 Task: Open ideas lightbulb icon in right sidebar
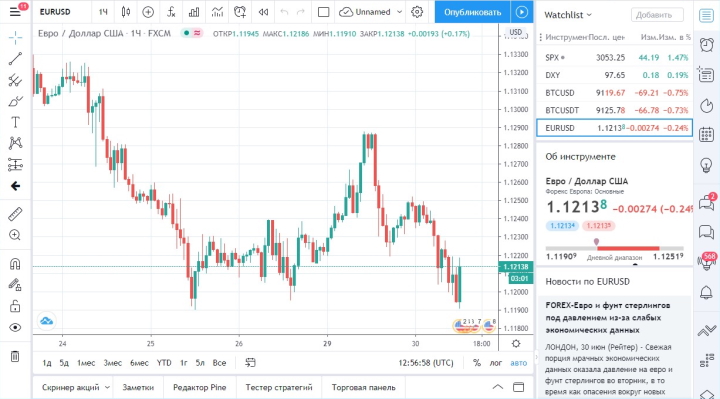pyautogui.click(x=706, y=164)
